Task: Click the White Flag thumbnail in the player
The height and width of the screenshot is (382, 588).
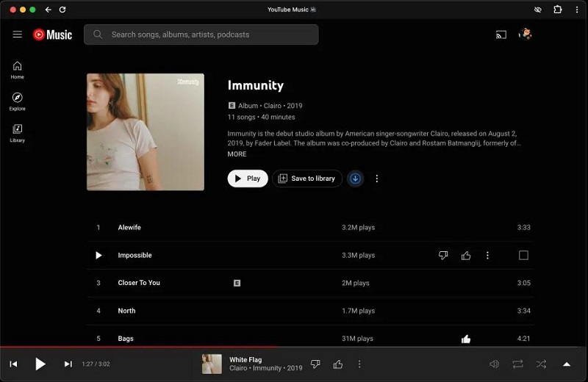Action: 212,364
